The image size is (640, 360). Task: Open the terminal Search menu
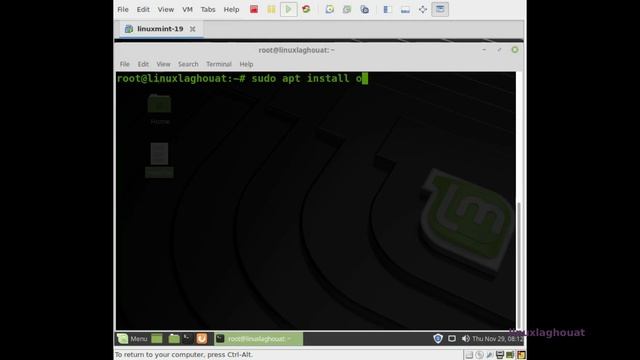click(x=188, y=64)
